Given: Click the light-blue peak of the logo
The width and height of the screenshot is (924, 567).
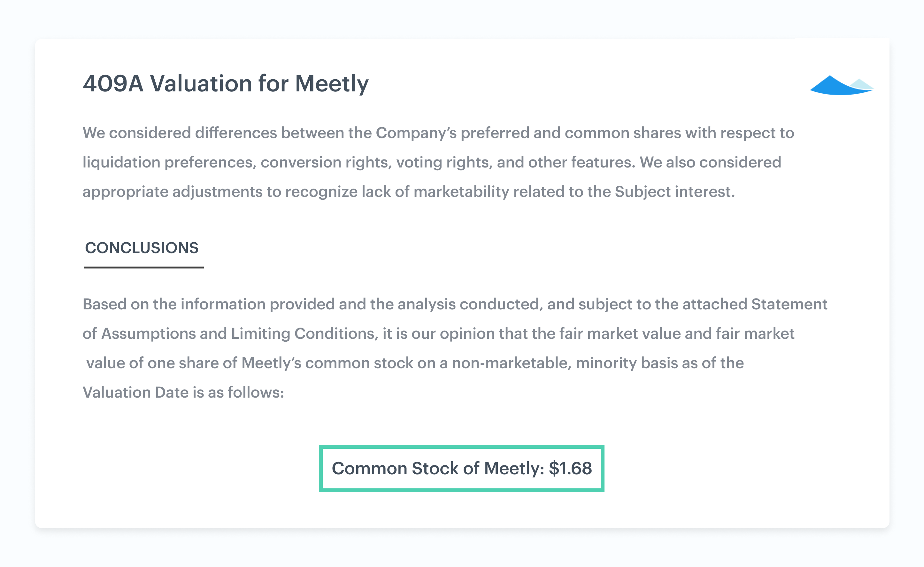Looking at the screenshot, I should (x=862, y=84).
